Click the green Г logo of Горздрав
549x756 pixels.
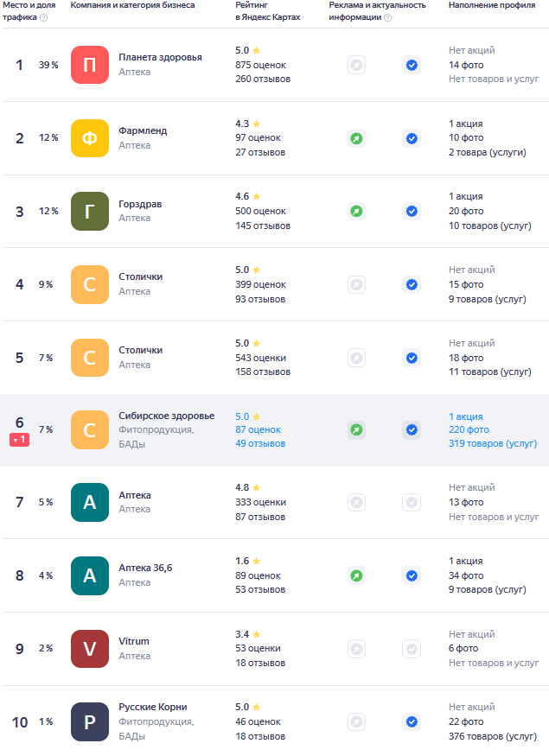(x=90, y=211)
